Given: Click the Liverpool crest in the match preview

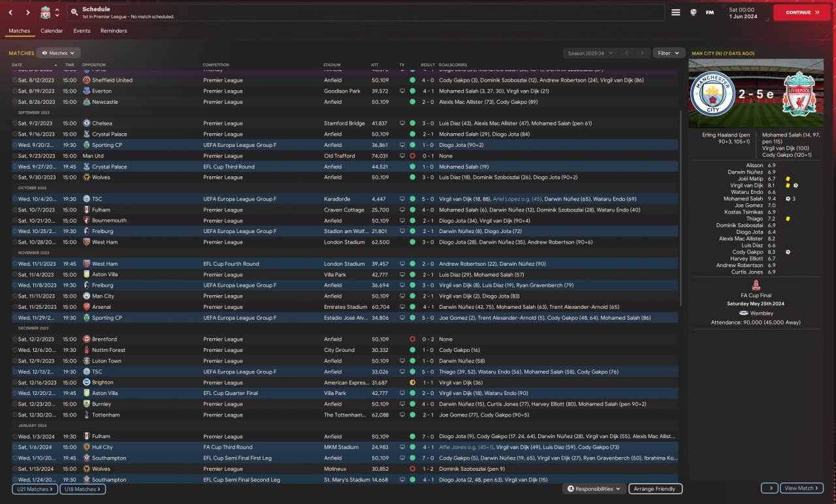Looking at the screenshot, I should 799,94.
